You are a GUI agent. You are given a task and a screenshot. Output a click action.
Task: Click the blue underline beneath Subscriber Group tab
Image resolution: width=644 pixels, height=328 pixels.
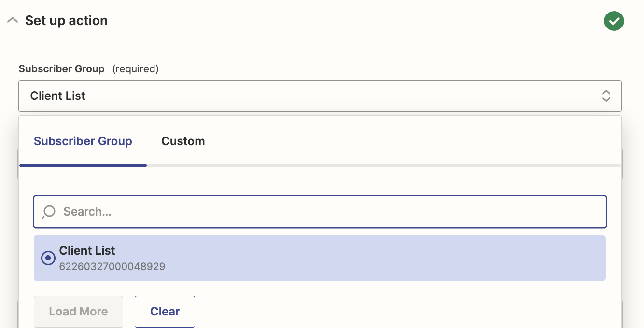tap(83, 165)
